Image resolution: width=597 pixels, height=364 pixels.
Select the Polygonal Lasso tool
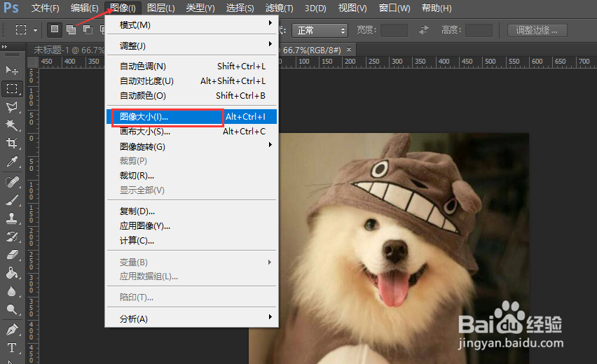click(12, 107)
